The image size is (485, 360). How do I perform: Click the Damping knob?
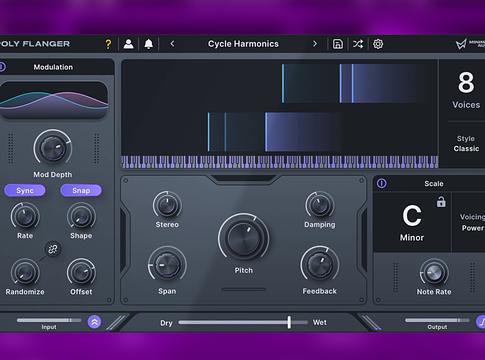[x=320, y=205]
